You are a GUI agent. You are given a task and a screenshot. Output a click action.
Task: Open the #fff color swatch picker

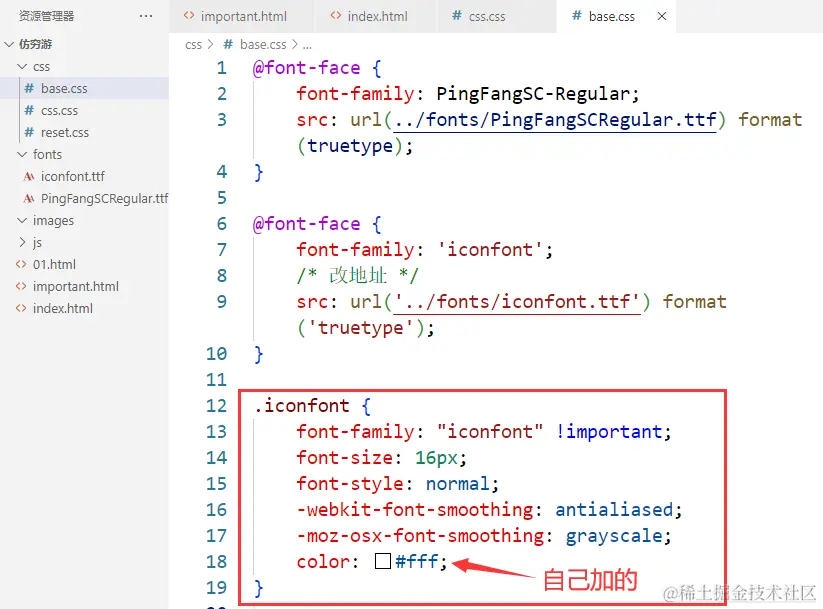383,561
